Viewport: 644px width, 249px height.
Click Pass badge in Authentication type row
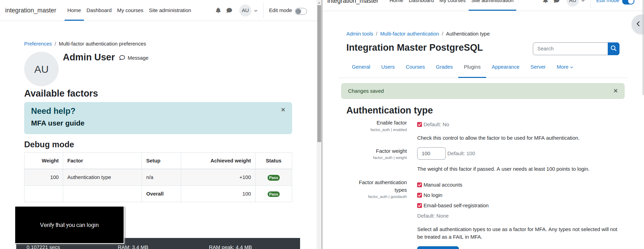pyautogui.click(x=273, y=178)
